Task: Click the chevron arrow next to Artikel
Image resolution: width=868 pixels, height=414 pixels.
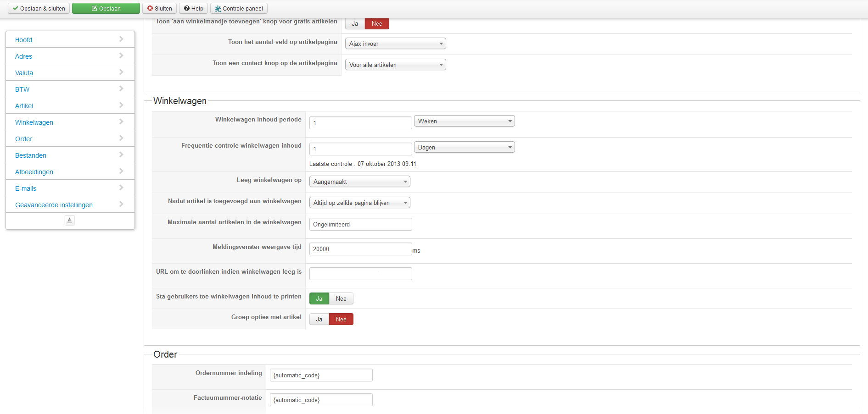Action: (x=121, y=105)
